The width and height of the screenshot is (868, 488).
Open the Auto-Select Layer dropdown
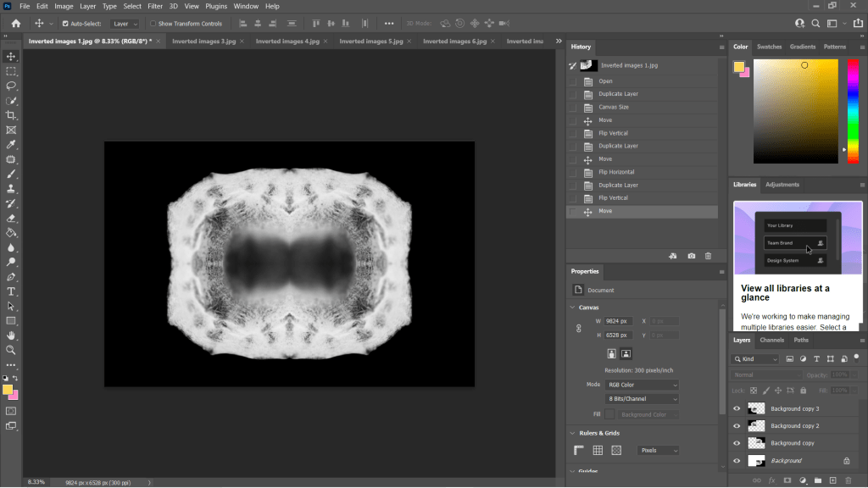pos(125,24)
